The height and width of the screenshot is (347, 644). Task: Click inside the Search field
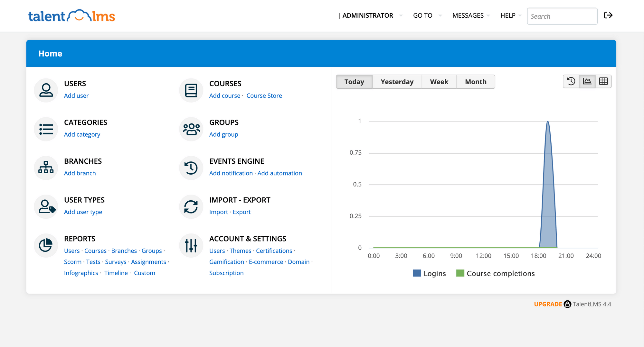coord(562,16)
